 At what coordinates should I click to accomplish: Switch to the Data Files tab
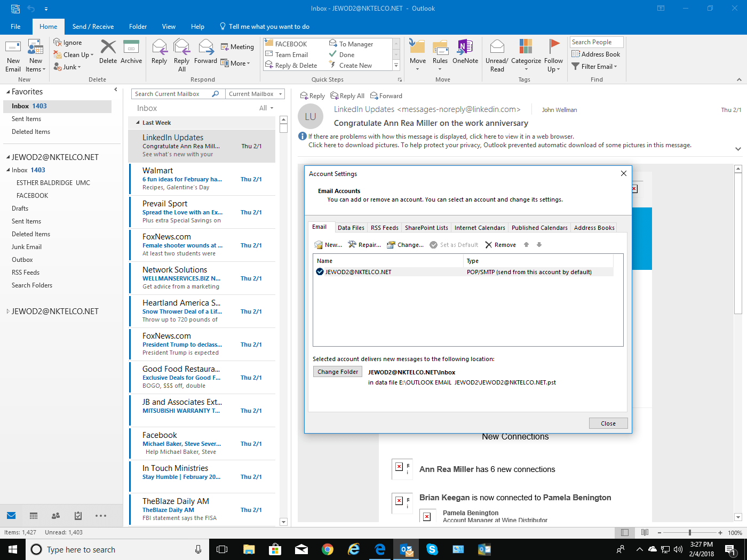click(351, 227)
